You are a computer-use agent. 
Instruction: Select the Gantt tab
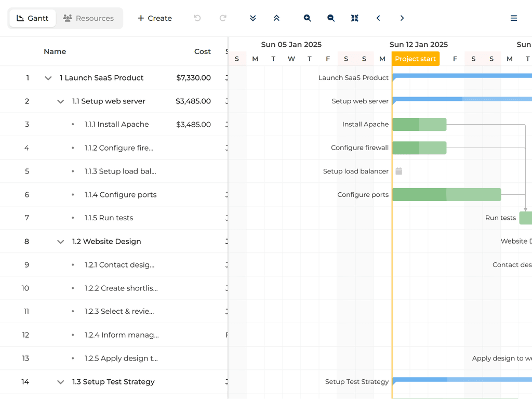[33, 18]
